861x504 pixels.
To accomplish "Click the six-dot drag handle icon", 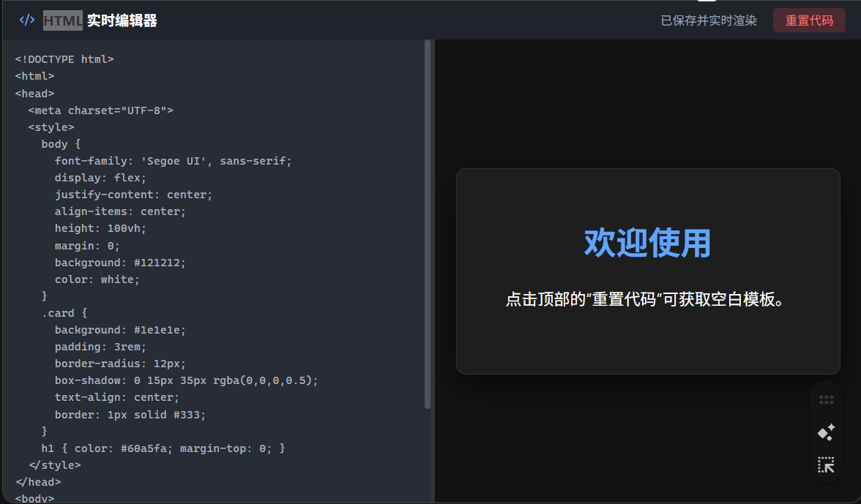I will pos(826,400).
